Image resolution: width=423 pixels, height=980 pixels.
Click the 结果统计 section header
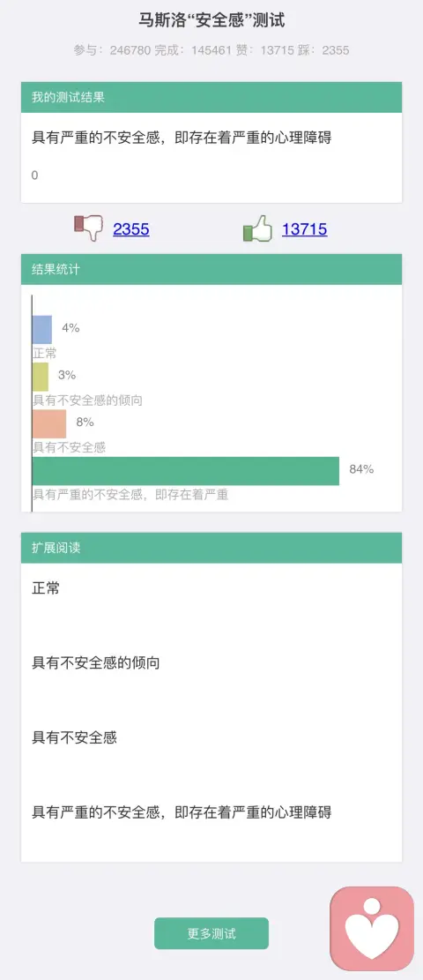tap(211, 269)
